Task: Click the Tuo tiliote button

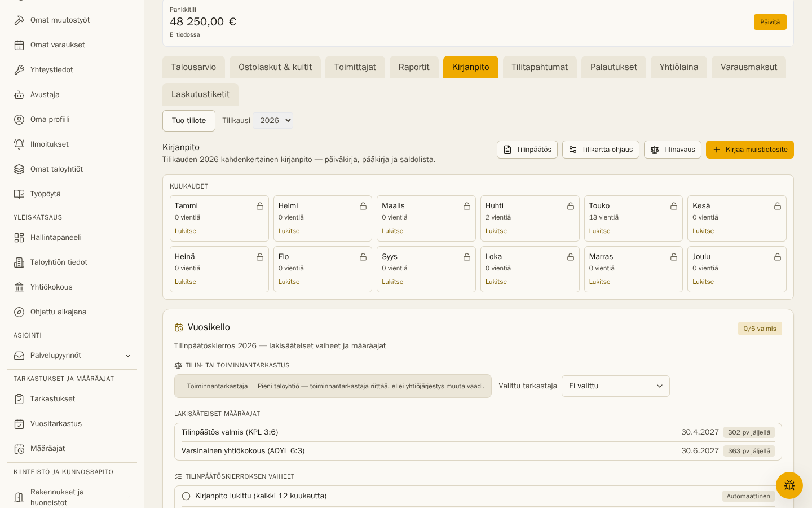Action: click(189, 121)
